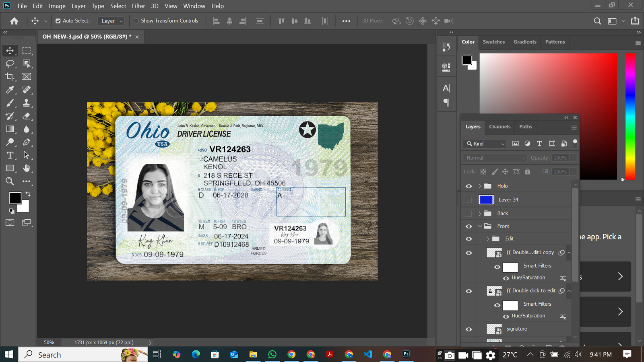Open the Auto-Select Layer dropdown

(x=111, y=21)
